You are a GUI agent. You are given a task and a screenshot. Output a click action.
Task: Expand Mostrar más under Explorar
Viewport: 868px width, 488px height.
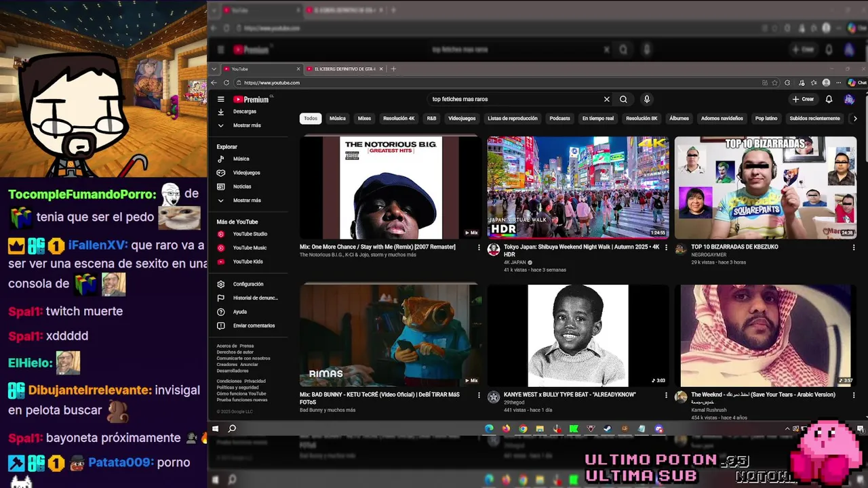point(247,201)
